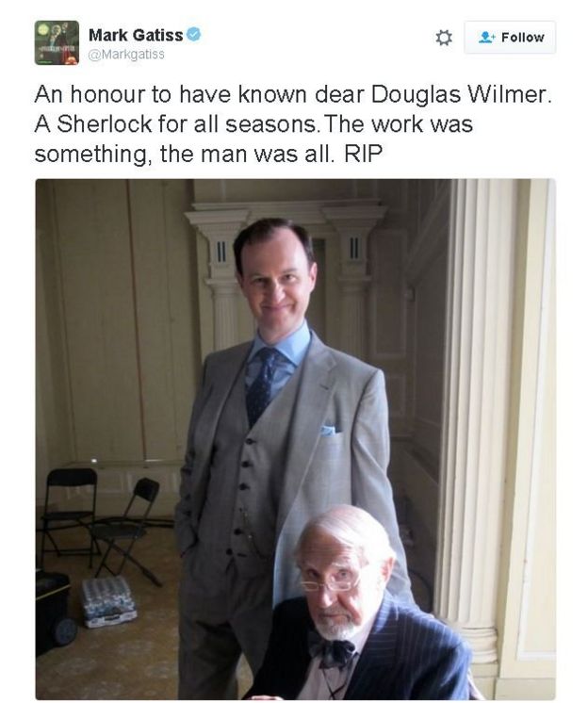
Task: Open the Mark Gatiss display name link
Action: [136, 35]
